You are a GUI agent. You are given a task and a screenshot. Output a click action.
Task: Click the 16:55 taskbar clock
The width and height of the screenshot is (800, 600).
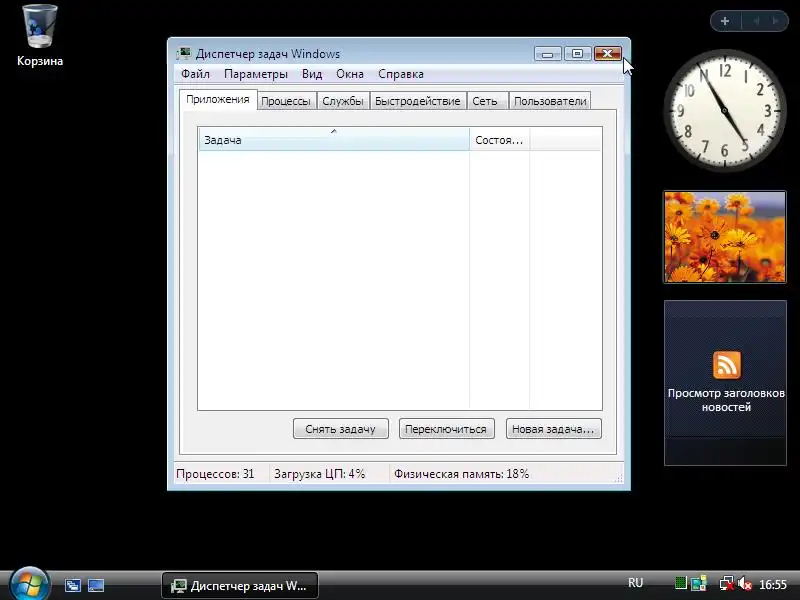tap(773, 584)
